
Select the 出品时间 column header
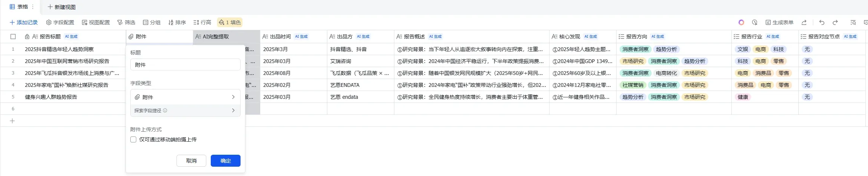point(293,37)
